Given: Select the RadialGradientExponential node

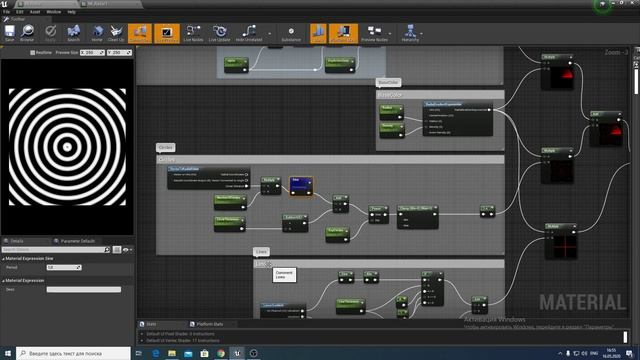Looking at the screenshot, I should coord(458,118).
